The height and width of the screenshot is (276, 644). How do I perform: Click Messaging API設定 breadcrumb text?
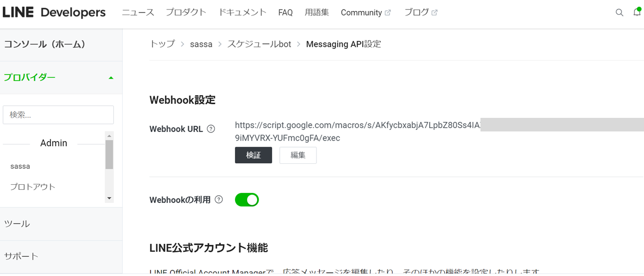344,44
